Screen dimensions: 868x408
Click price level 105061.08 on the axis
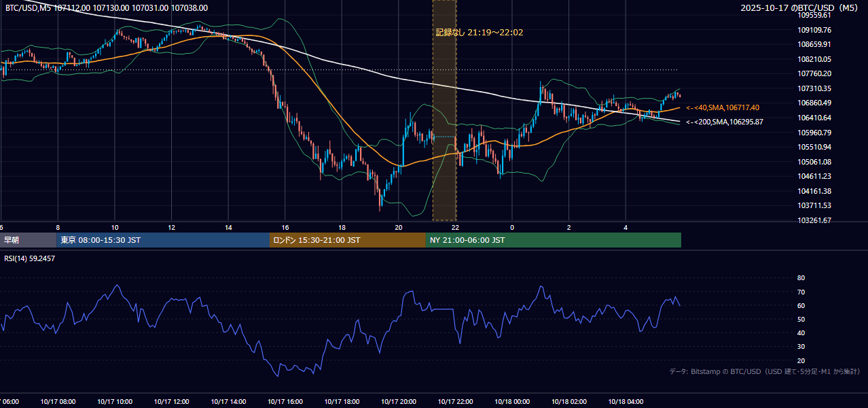click(x=814, y=162)
